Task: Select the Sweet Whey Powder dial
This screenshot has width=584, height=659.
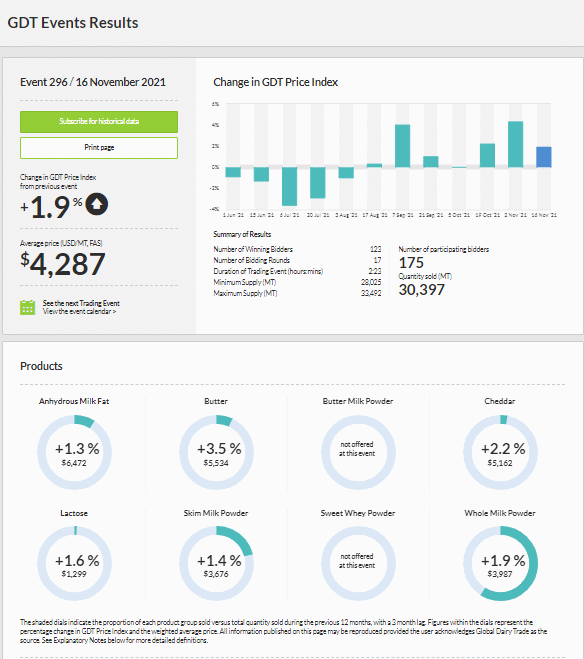Action: click(358, 564)
